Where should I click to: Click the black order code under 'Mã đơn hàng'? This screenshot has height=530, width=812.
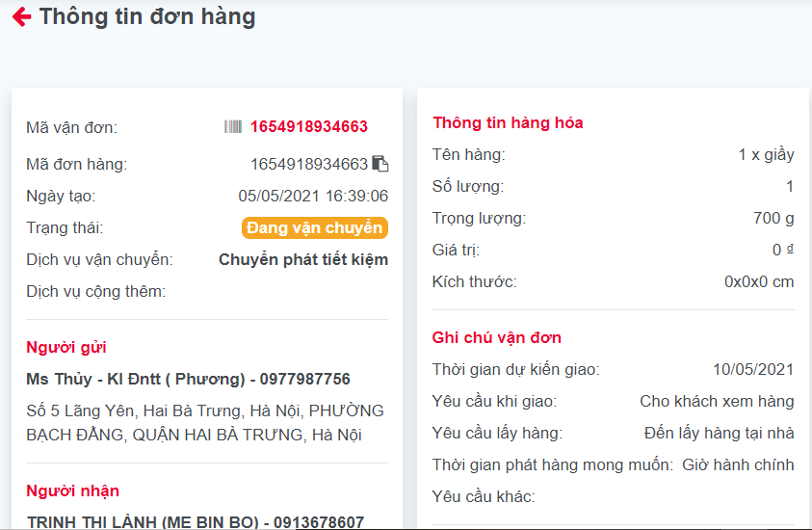(x=309, y=164)
